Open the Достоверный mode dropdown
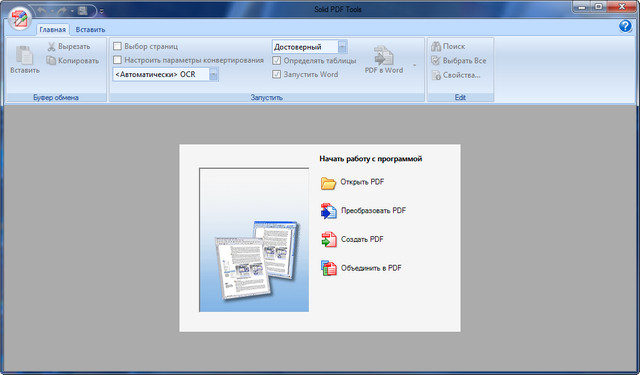This screenshot has height=375, width=640. (342, 47)
